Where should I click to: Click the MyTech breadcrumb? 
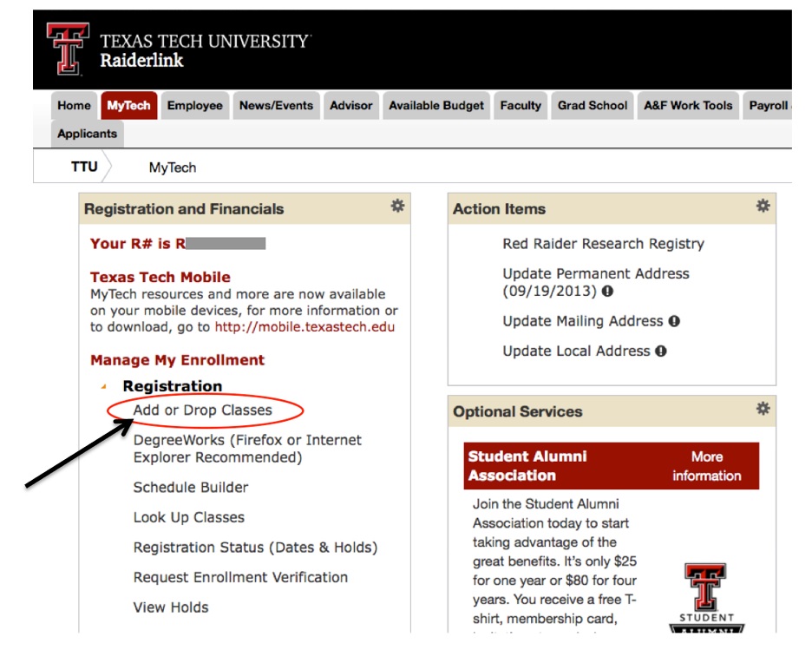pyautogui.click(x=173, y=167)
